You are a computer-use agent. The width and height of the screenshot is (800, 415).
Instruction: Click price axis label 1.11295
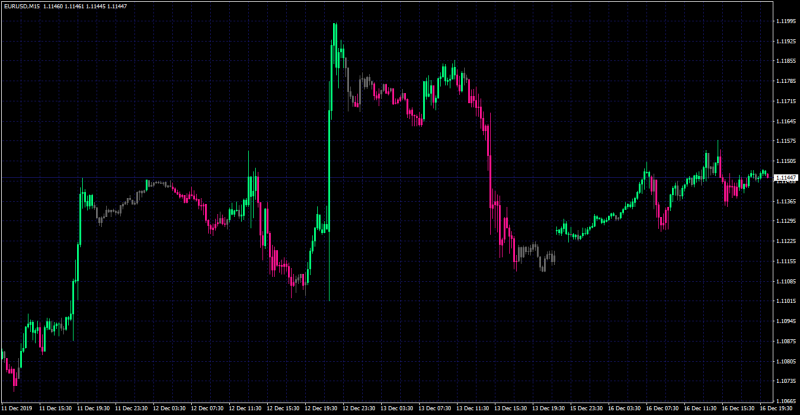coord(786,222)
